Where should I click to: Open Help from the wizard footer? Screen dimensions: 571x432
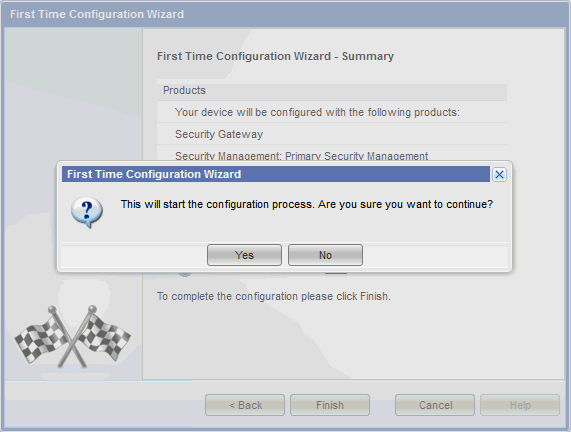520,405
